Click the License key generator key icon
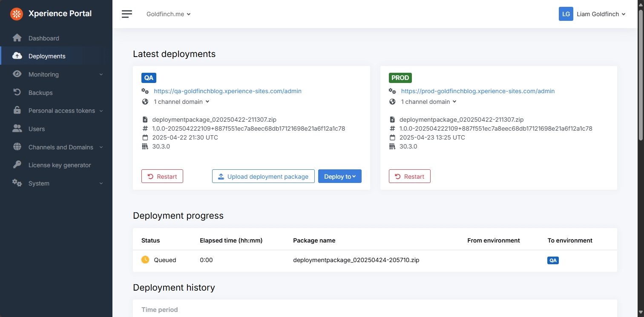Screen dimensions: 644x317 [17, 165]
